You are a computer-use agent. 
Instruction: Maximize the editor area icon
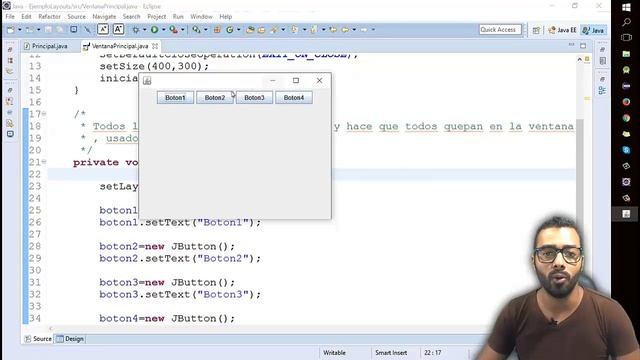(x=583, y=45)
